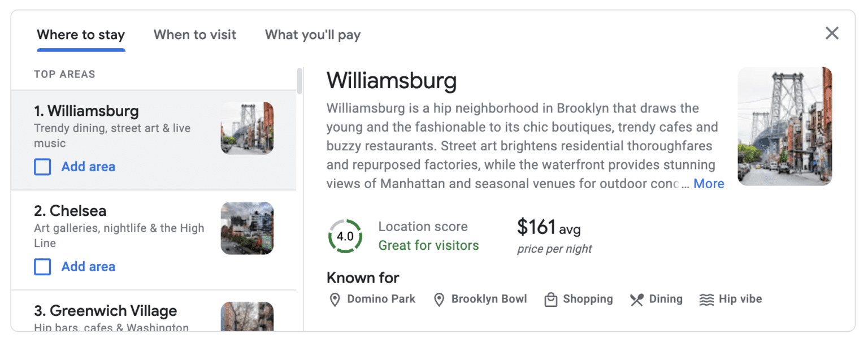This screenshot has width=868, height=347.
Task: Check the Add area checkbox for Williamsburg
Action: point(42,167)
